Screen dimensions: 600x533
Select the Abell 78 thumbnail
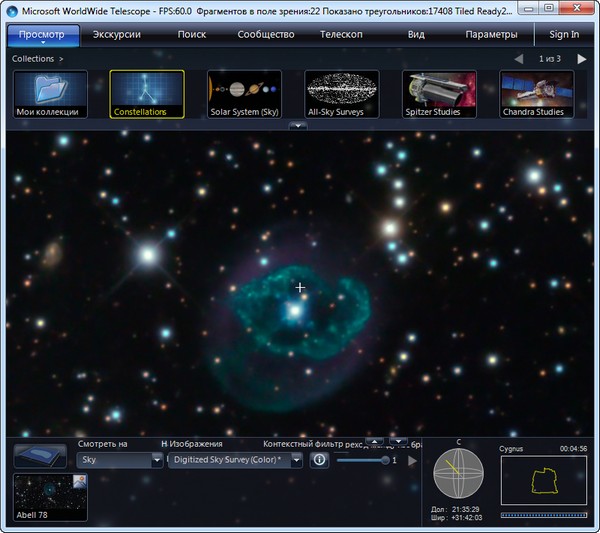[50, 497]
